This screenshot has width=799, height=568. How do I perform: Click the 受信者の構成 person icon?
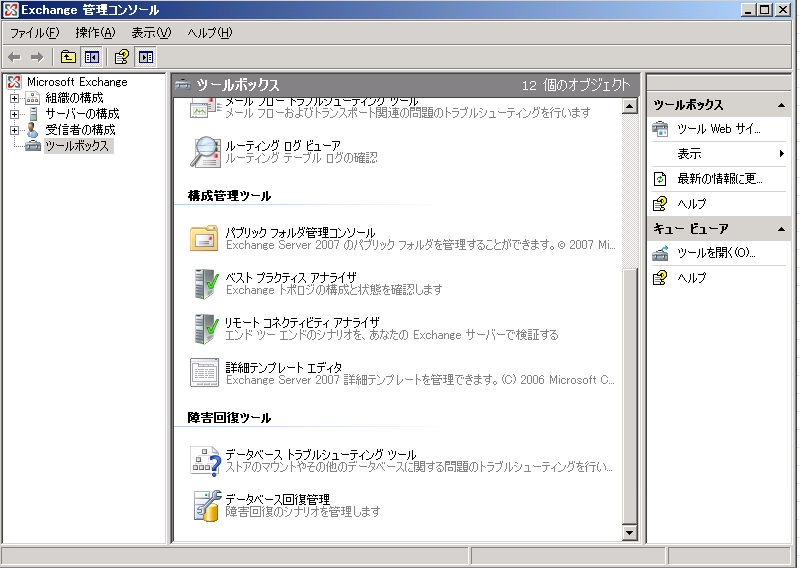(x=32, y=130)
